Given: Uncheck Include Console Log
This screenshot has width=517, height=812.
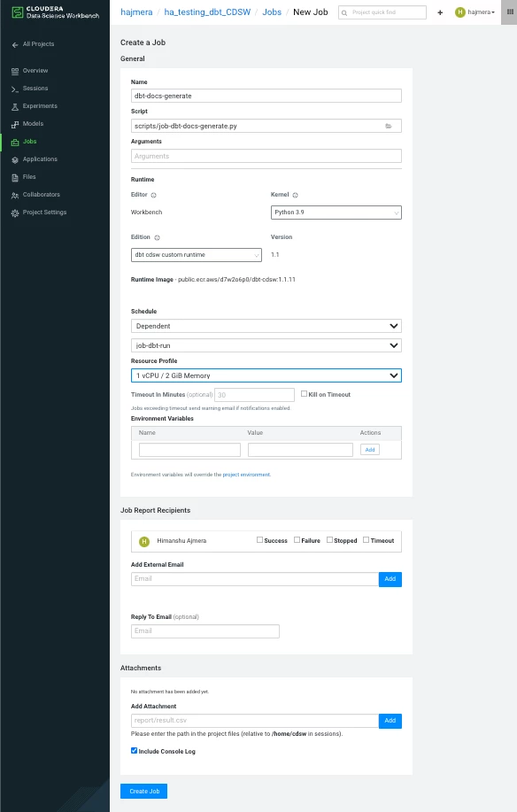Looking at the screenshot, I should coord(134,750).
